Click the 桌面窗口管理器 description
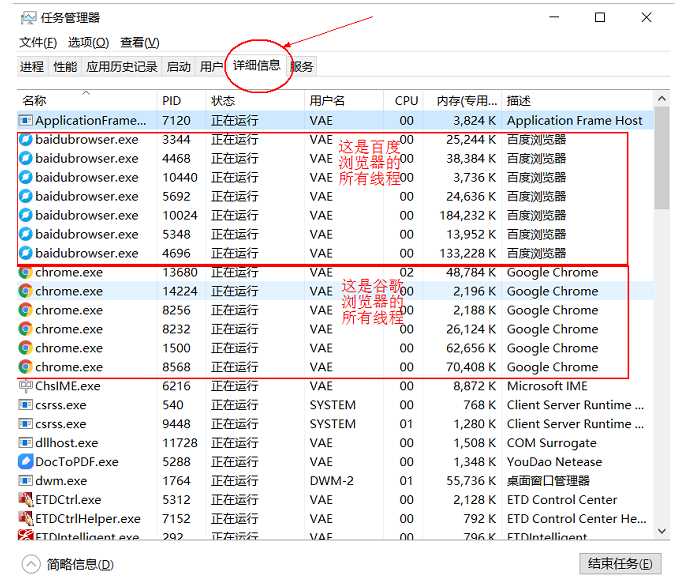Image resolution: width=684 pixels, height=584 pixels. pos(548,481)
